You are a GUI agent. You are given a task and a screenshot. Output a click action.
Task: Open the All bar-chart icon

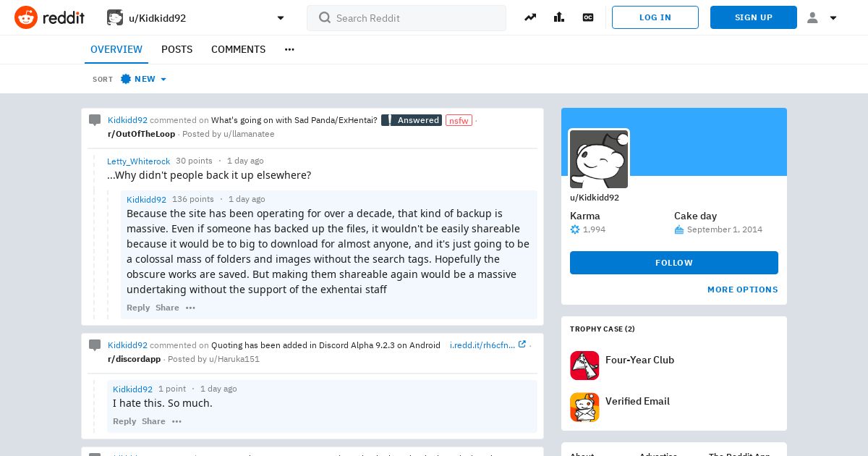click(559, 17)
